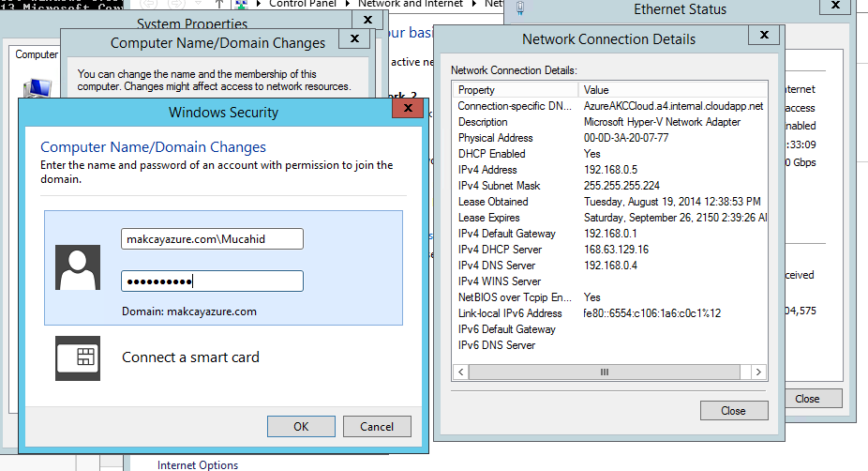Click the Control Panel address bar icon
Viewport: 868px width, 471px height.
pos(241,5)
